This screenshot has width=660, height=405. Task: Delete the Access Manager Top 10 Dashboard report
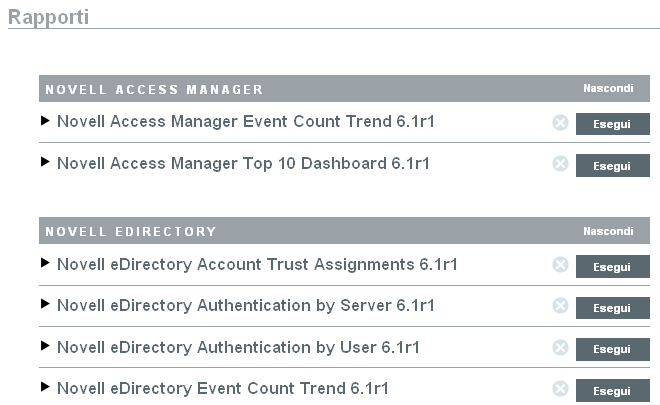coord(560,164)
